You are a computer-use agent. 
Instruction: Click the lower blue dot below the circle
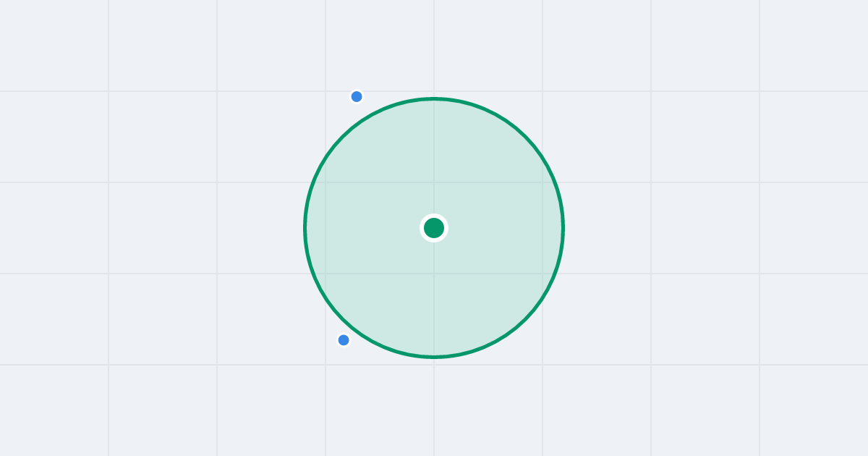344,340
